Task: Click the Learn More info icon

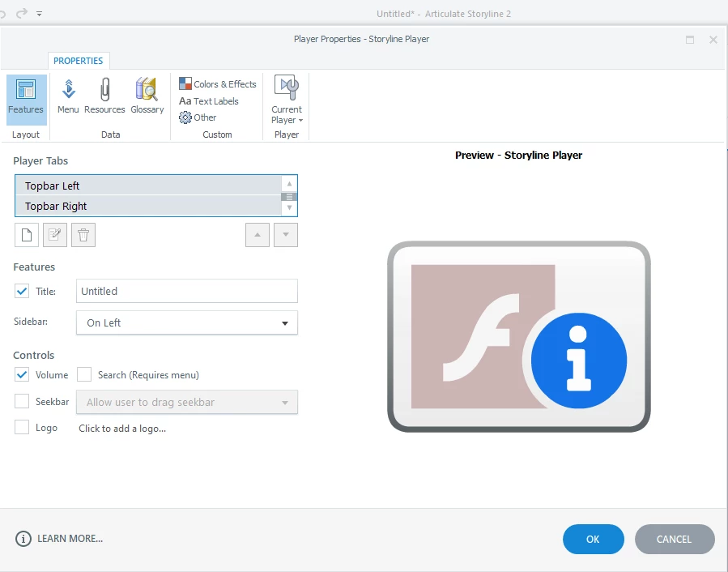Action: point(23,539)
